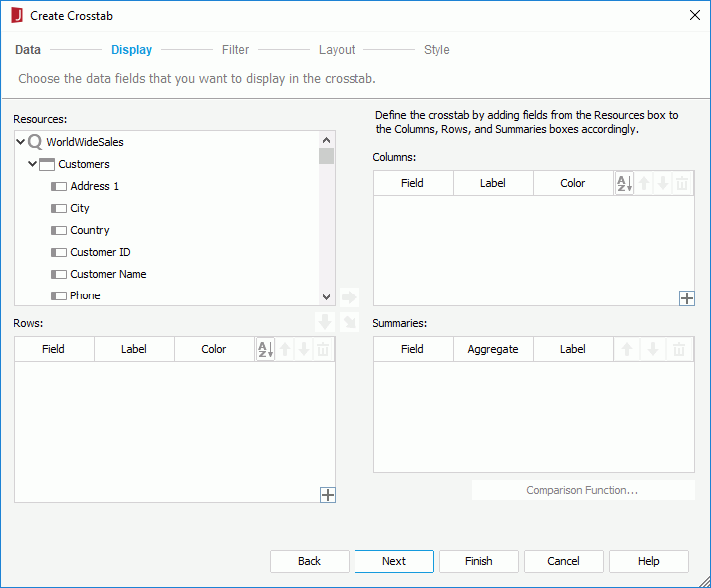Click the move down arrow in Rows box
Image resolution: width=711 pixels, height=588 pixels.
[304, 350]
